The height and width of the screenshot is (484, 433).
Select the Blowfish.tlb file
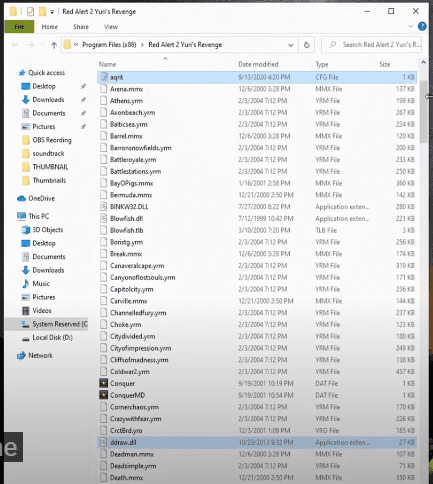coord(257,230)
